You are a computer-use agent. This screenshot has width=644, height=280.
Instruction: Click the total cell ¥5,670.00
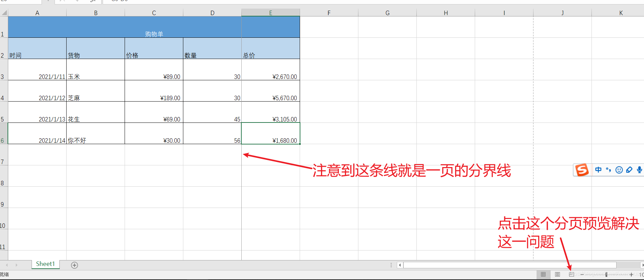271,91
